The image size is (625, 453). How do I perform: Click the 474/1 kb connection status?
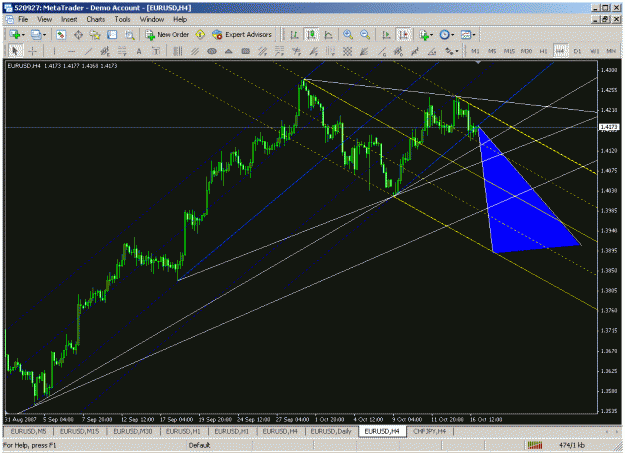572,445
